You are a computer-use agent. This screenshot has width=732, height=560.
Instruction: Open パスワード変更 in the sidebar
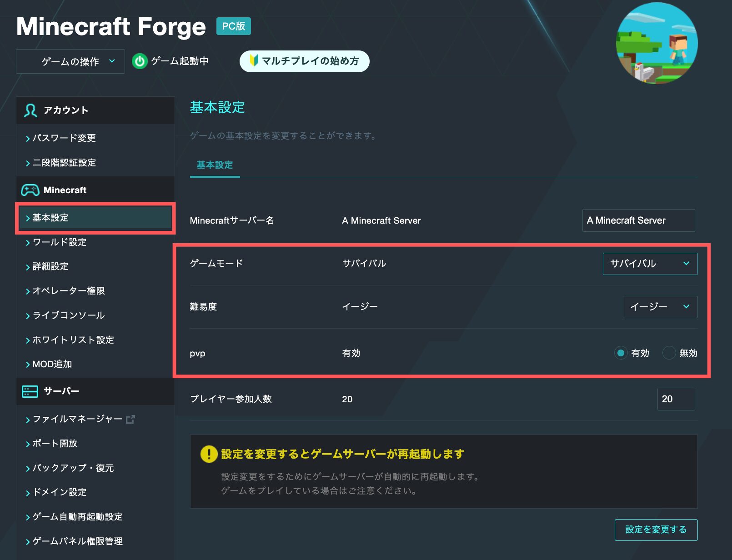64,138
